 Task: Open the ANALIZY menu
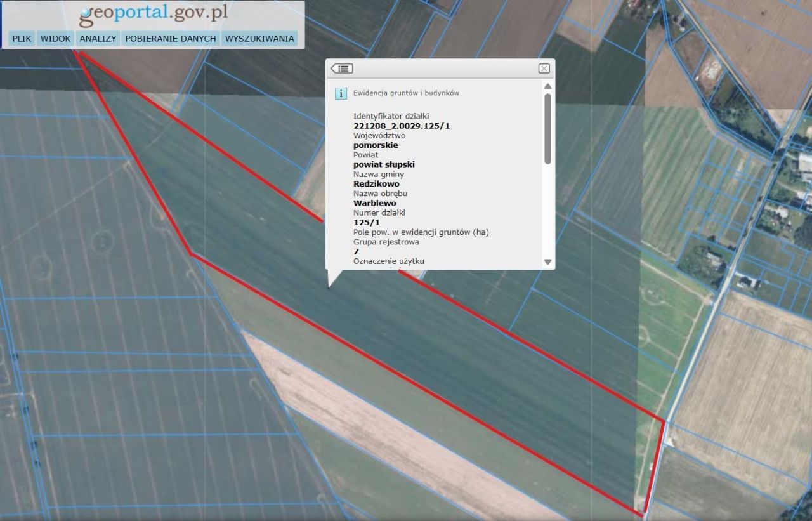[98, 39]
